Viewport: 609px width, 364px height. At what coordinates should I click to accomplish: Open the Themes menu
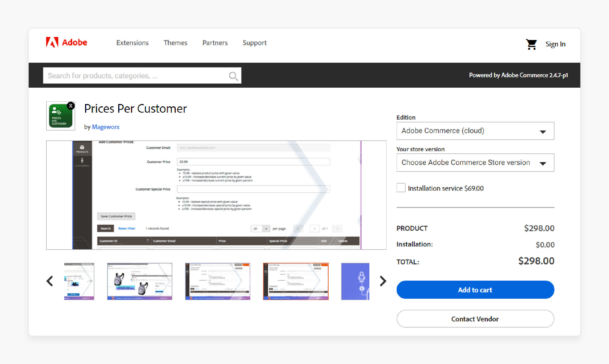point(175,43)
